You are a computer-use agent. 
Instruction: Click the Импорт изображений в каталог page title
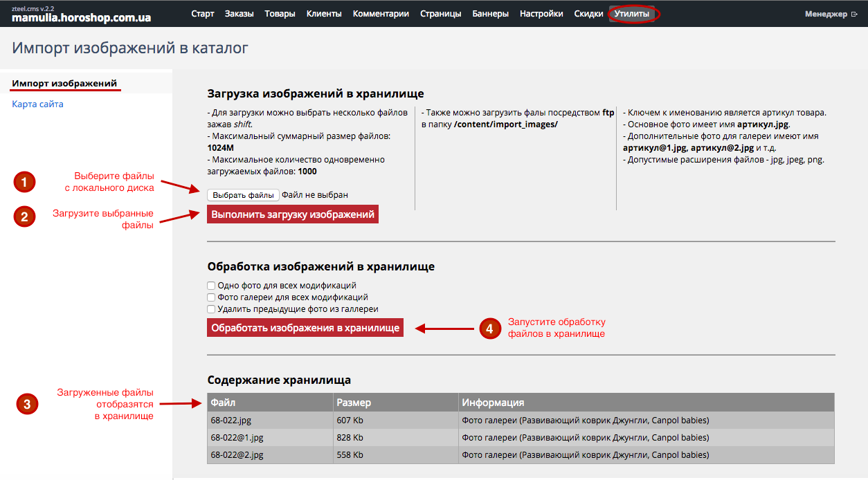130,48
